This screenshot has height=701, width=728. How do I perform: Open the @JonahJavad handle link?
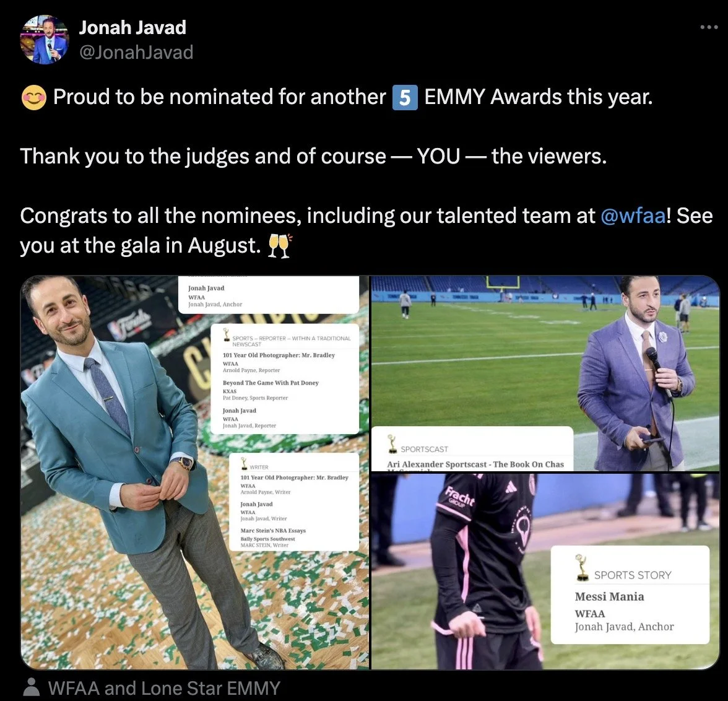(x=136, y=52)
